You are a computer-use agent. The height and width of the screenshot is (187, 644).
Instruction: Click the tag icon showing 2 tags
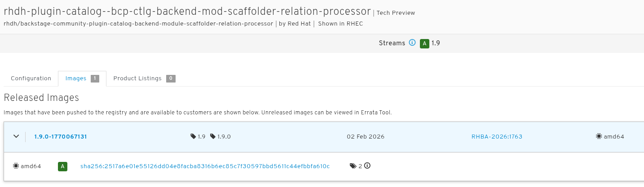pos(353,166)
